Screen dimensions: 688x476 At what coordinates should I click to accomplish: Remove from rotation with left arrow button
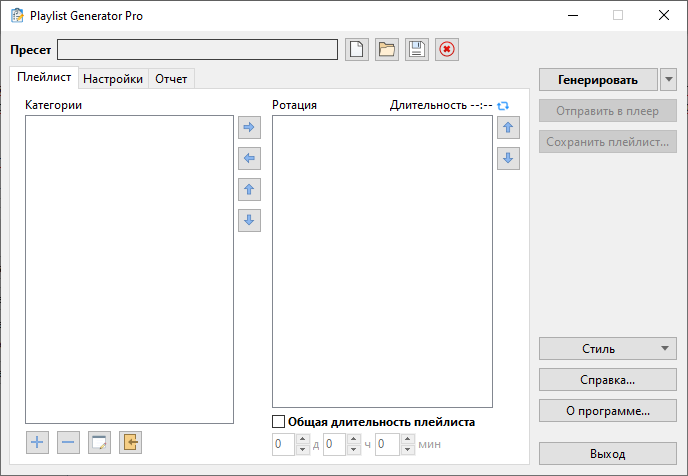point(249,158)
